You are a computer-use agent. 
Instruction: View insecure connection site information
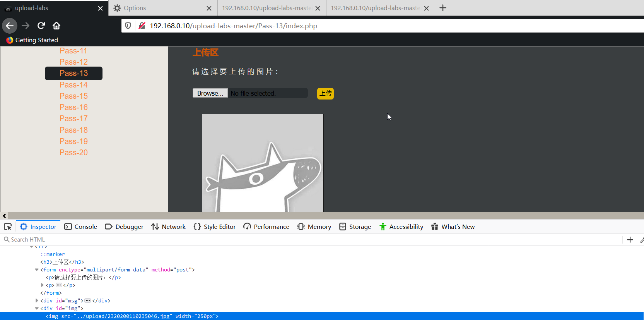coord(142,26)
